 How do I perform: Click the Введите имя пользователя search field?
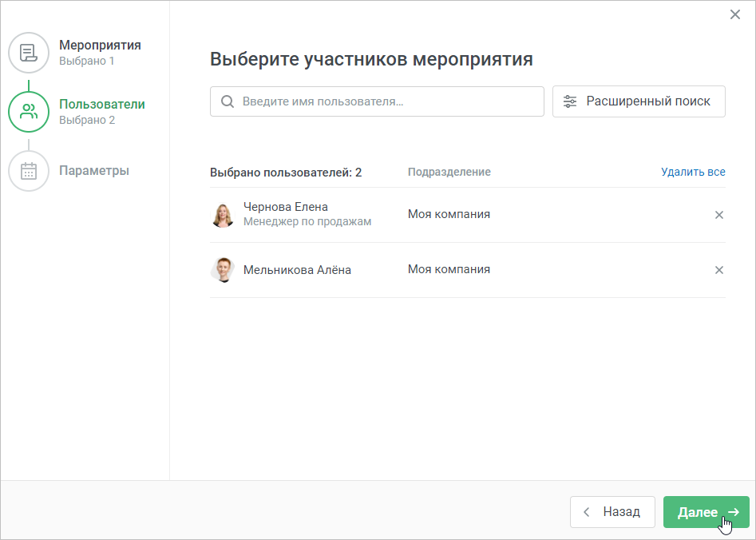[x=377, y=101]
